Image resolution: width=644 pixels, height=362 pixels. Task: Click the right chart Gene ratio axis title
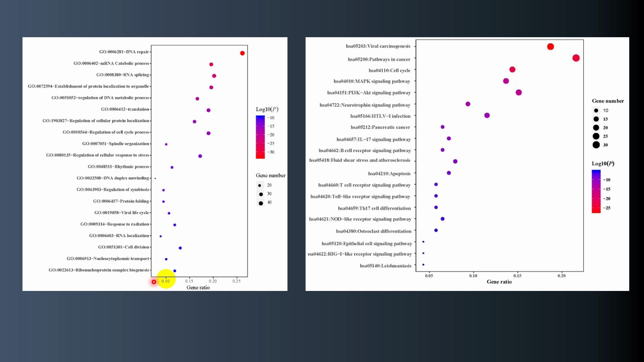(x=499, y=282)
